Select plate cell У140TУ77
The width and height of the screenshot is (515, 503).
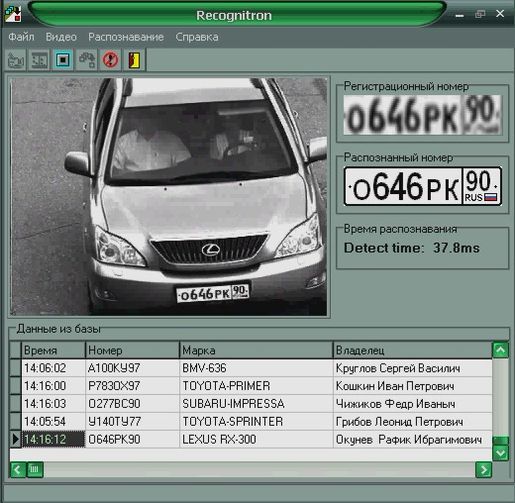coord(132,422)
